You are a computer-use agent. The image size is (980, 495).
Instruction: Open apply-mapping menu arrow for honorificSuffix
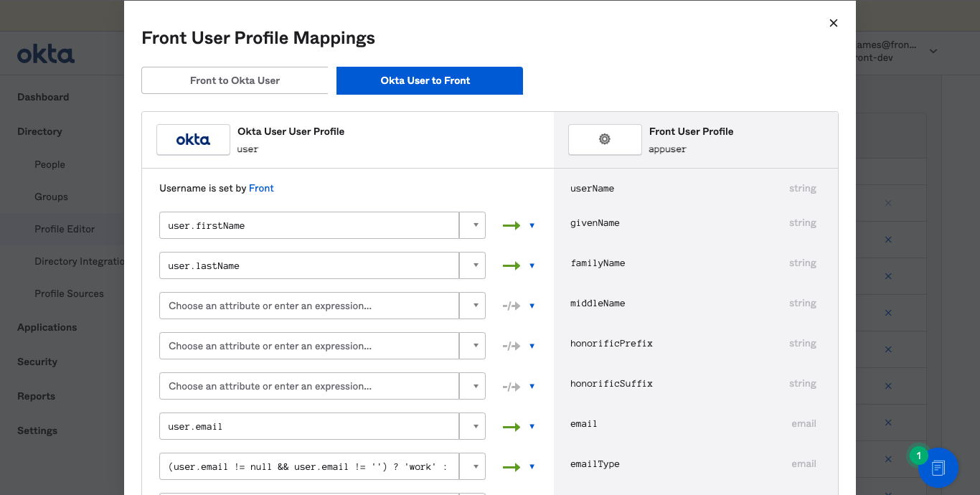532,386
